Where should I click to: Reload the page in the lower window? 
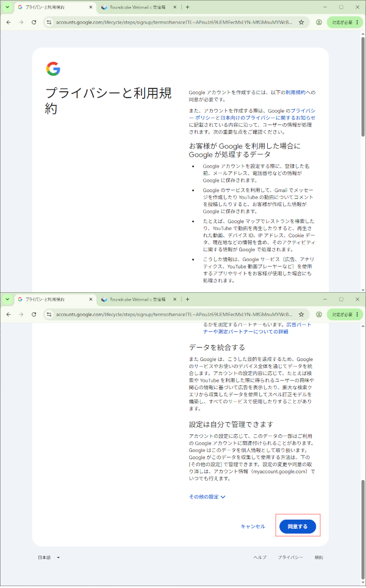point(34,315)
